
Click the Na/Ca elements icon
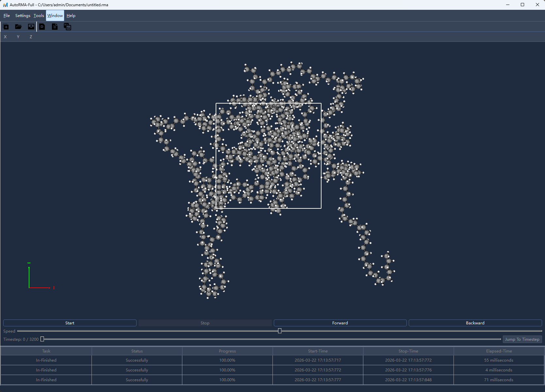pos(67,27)
